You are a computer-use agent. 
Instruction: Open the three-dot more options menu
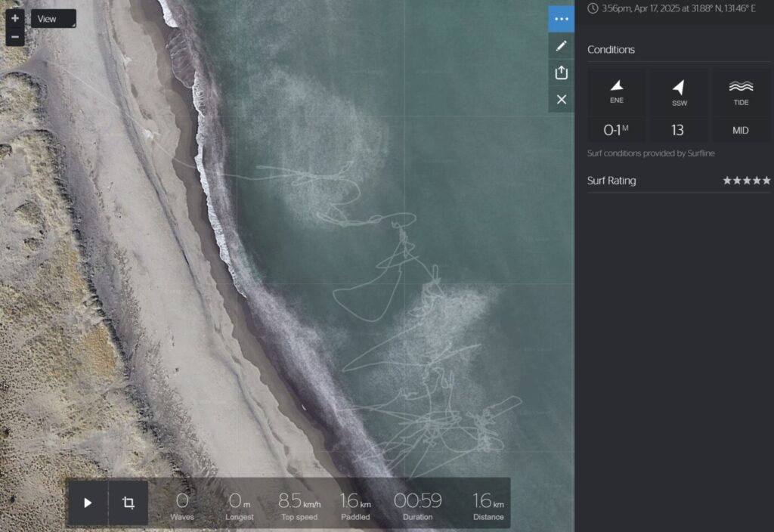(561, 19)
